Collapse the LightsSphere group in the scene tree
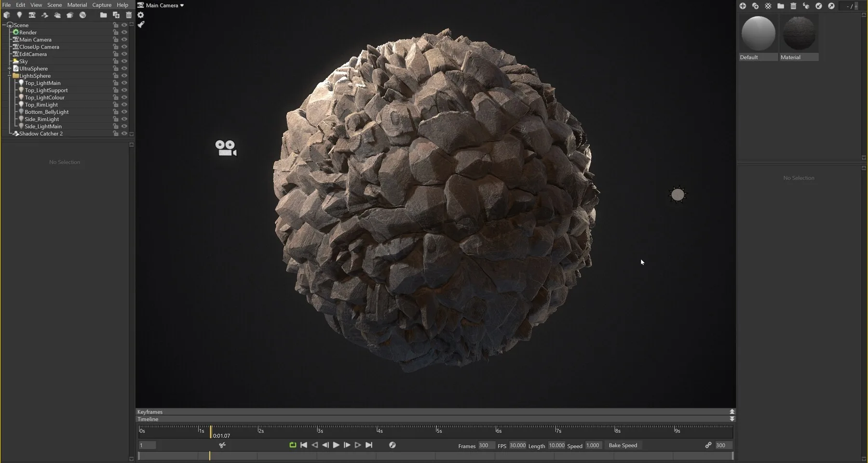This screenshot has height=463, width=868. (9, 76)
